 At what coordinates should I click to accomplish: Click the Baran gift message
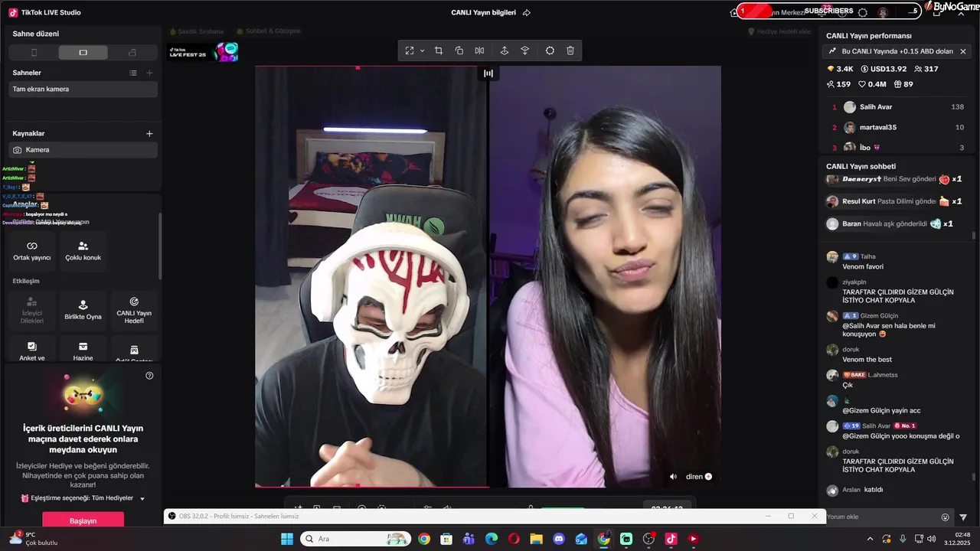click(x=890, y=223)
